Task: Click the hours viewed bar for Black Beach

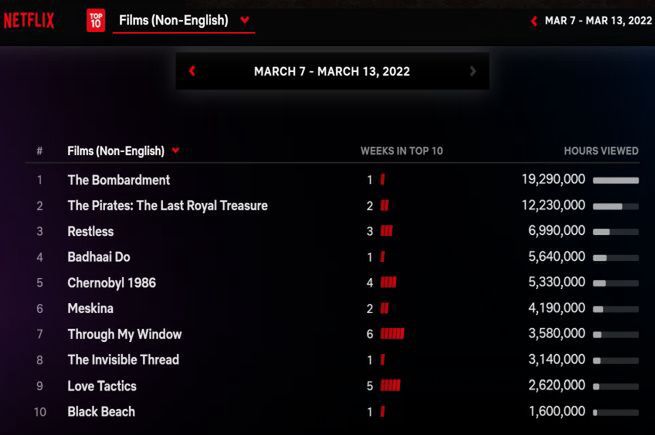Action: [x=616, y=412]
